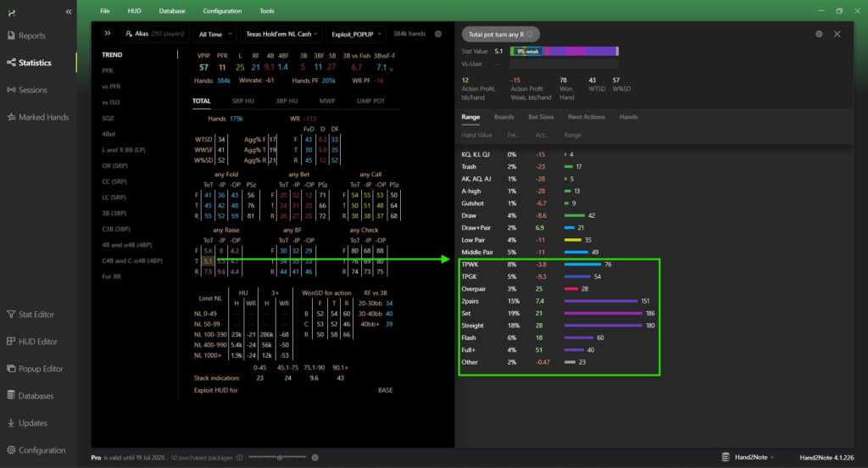The width and height of the screenshot is (868, 468).
Task: Expand the panel using the >> arrows
Action: pos(108,34)
